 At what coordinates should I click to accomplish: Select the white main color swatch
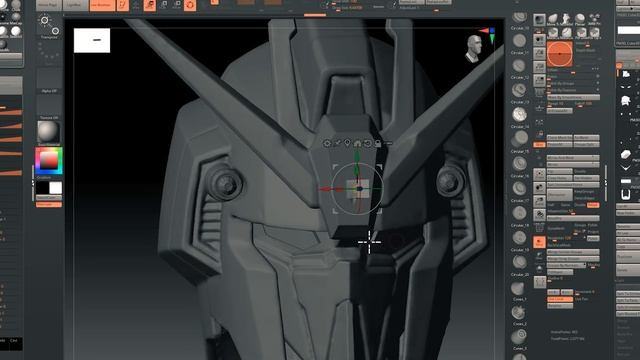pyautogui.click(x=56, y=188)
